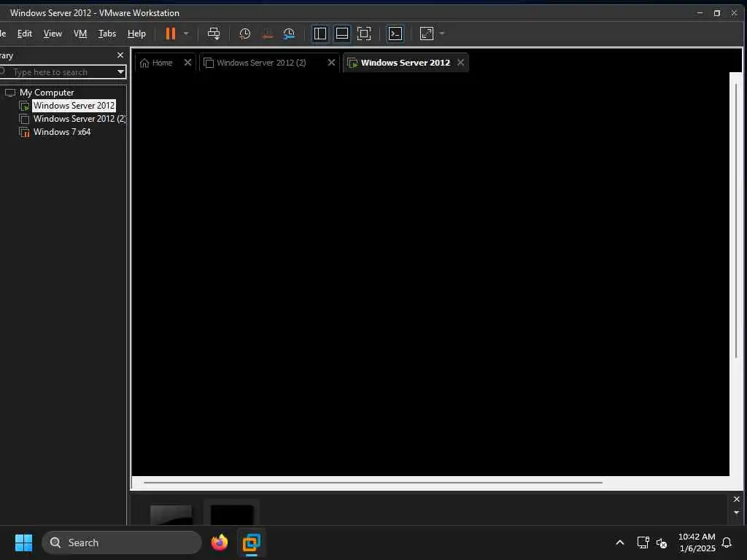Toggle the library sidebar view
This screenshot has width=747, height=560.
[x=320, y=34]
